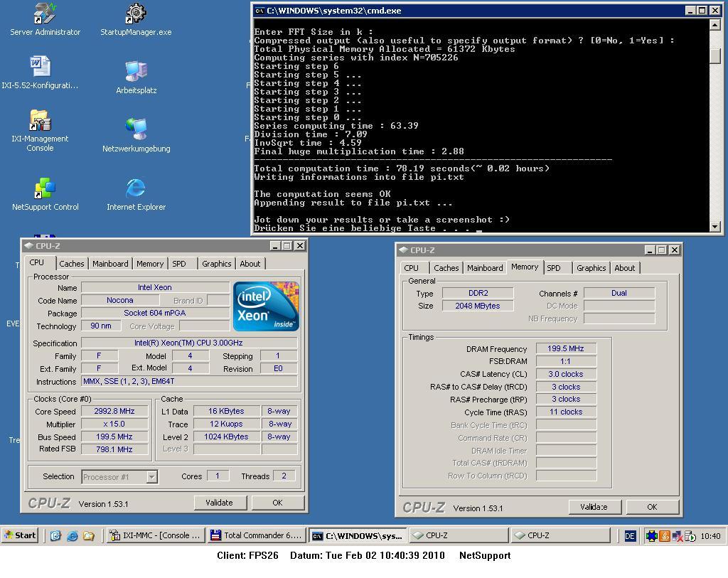This screenshot has width=728, height=578.
Task: Open Graphics tab in right CPU-Z window
Action: [591, 268]
